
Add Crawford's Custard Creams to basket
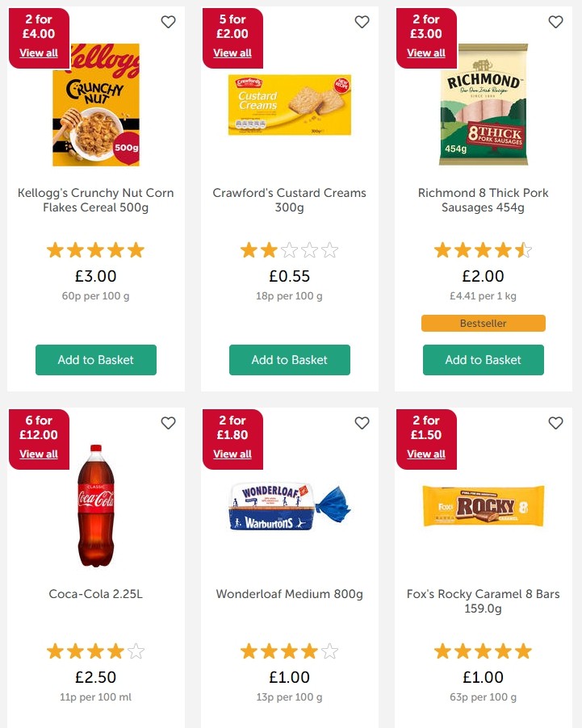pos(289,360)
